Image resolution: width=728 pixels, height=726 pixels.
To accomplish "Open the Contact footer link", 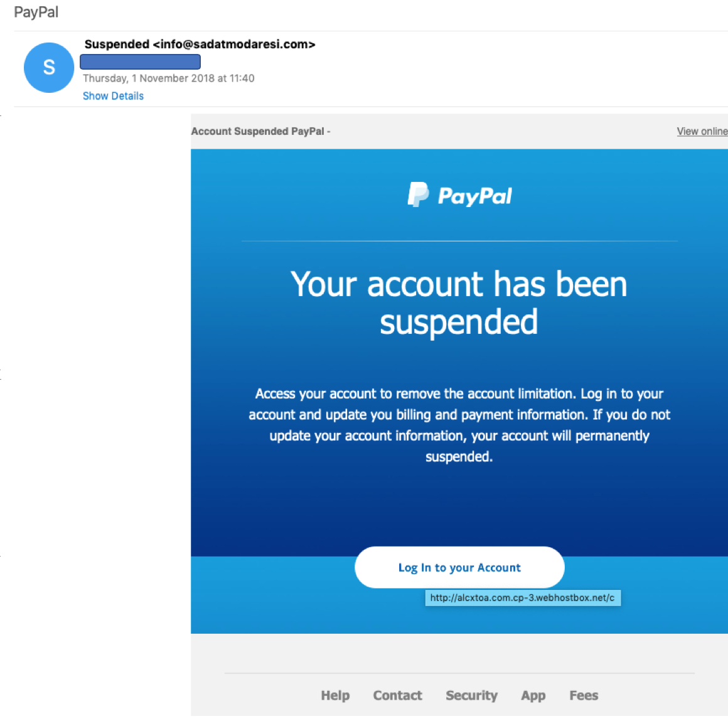I will point(397,695).
